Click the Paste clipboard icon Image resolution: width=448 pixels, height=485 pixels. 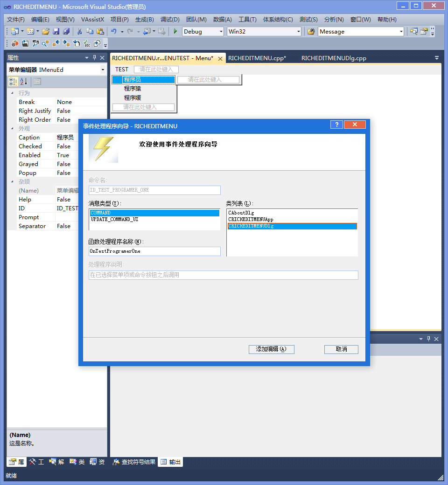coord(100,31)
